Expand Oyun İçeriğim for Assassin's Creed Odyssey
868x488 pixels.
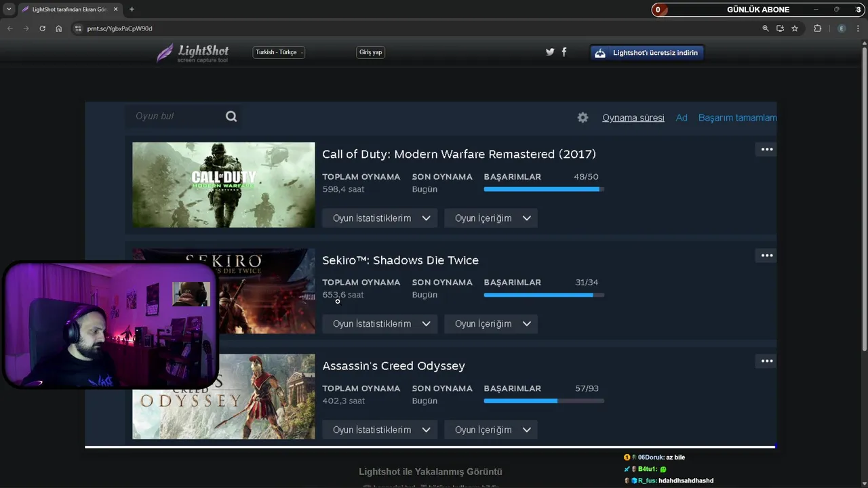[x=491, y=430]
